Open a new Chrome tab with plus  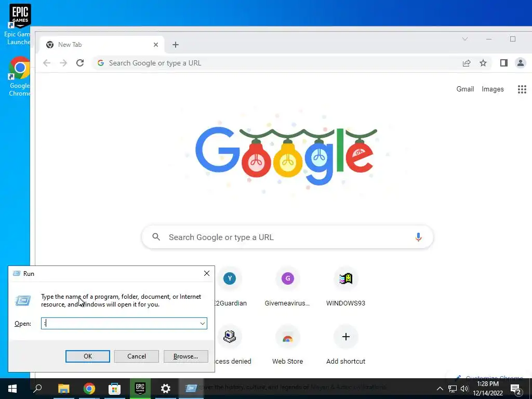click(x=176, y=45)
